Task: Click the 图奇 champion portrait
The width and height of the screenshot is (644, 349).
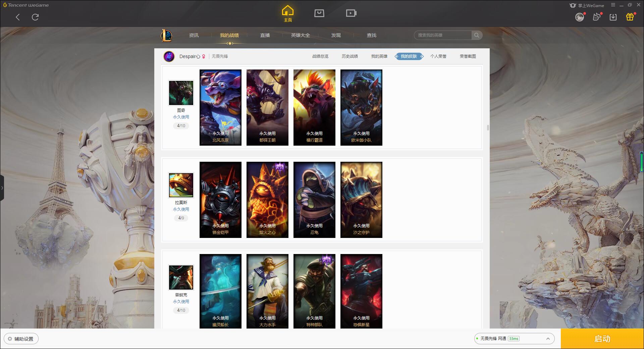Action: click(x=181, y=93)
